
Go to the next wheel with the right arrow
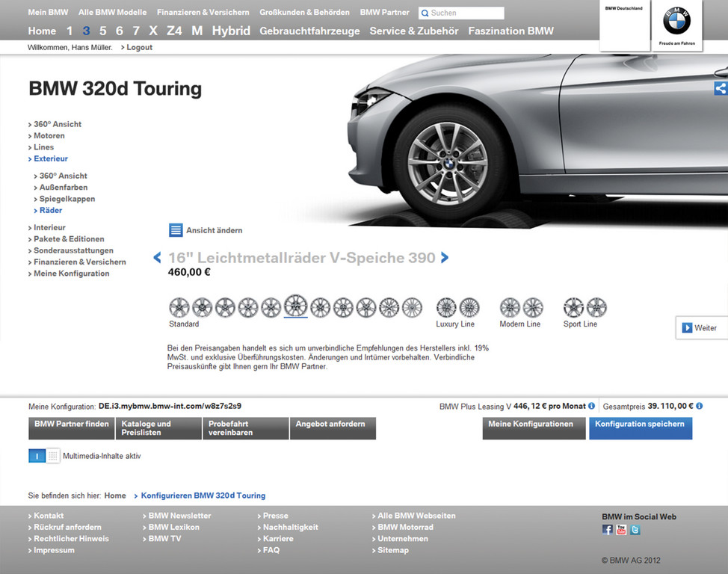pos(444,257)
